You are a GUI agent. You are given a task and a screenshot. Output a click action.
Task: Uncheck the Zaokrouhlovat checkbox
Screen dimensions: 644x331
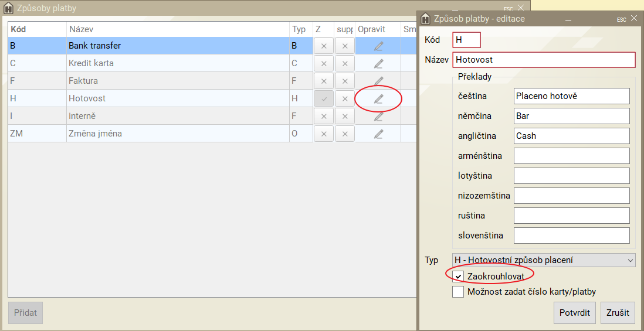click(459, 275)
